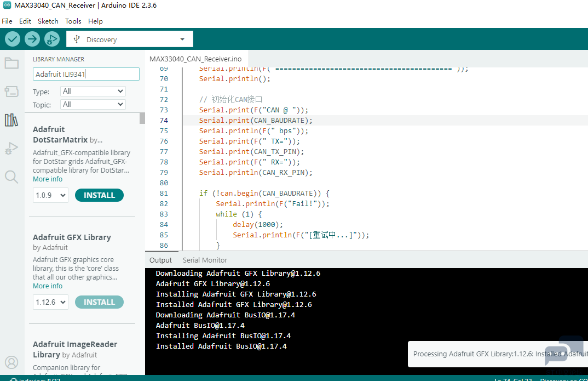This screenshot has height=381, width=588.
Task: Click output line Installed Adafruit BusIO@1.17.4
Action: coord(221,346)
